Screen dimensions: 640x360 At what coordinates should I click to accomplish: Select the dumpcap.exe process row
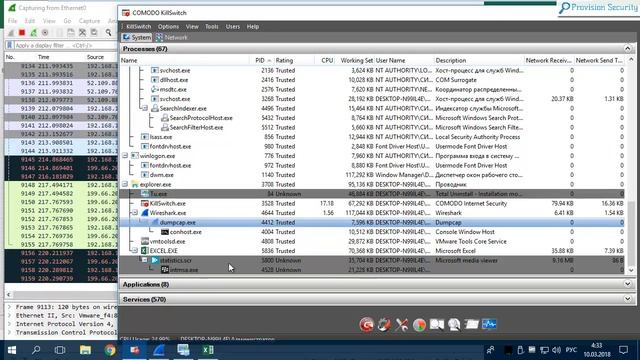click(372, 222)
